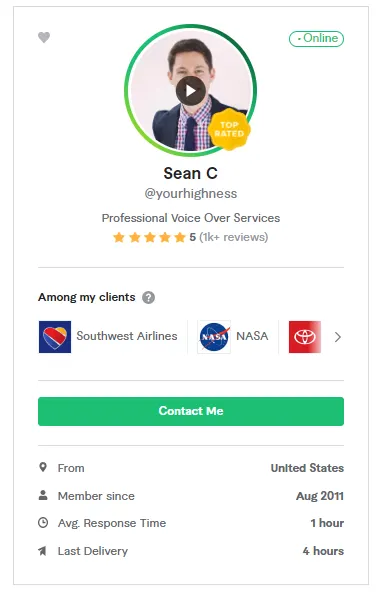Open the Among my clients help icon
The width and height of the screenshot is (384, 601).
pyautogui.click(x=149, y=297)
